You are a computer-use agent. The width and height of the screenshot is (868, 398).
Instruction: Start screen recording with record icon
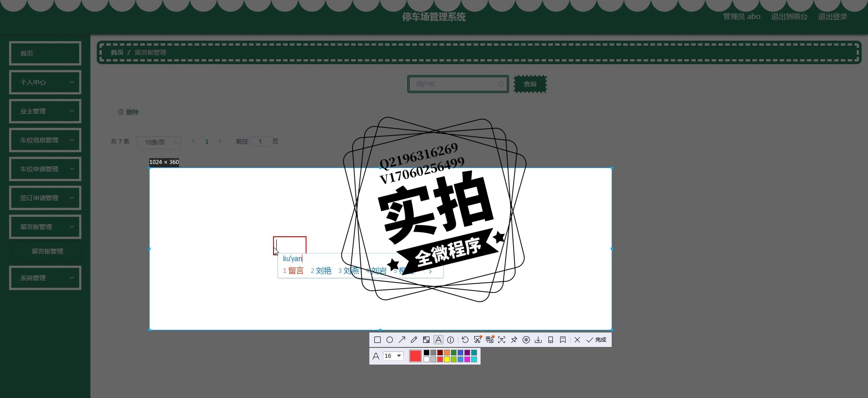tap(526, 340)
